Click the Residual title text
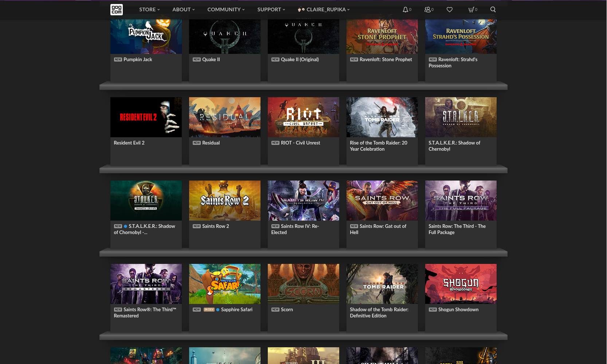607x364 pixels. click(211, 143)
